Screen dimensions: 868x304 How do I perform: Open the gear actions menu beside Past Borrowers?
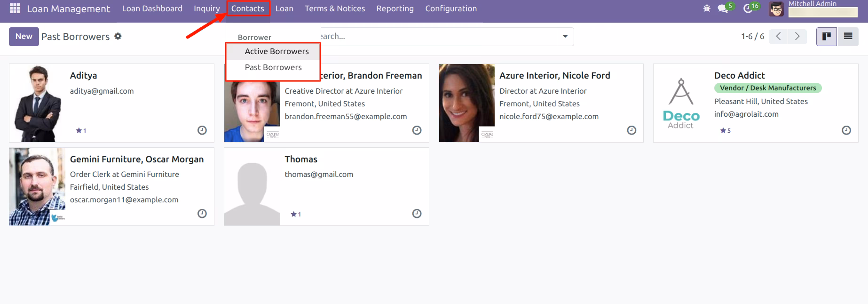[118, 36]
